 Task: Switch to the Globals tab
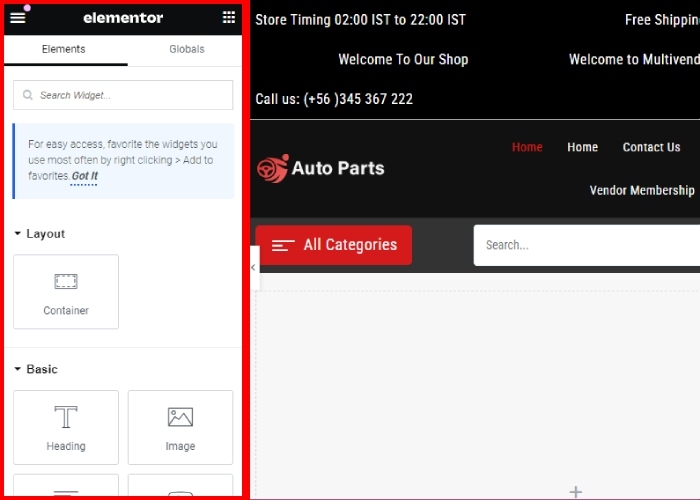(x=186, y=49)
